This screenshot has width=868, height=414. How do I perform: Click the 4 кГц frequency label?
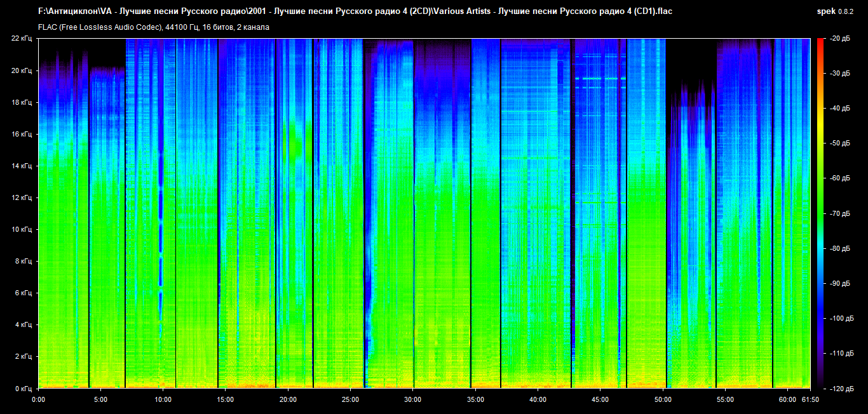click(x=24, y=324)
